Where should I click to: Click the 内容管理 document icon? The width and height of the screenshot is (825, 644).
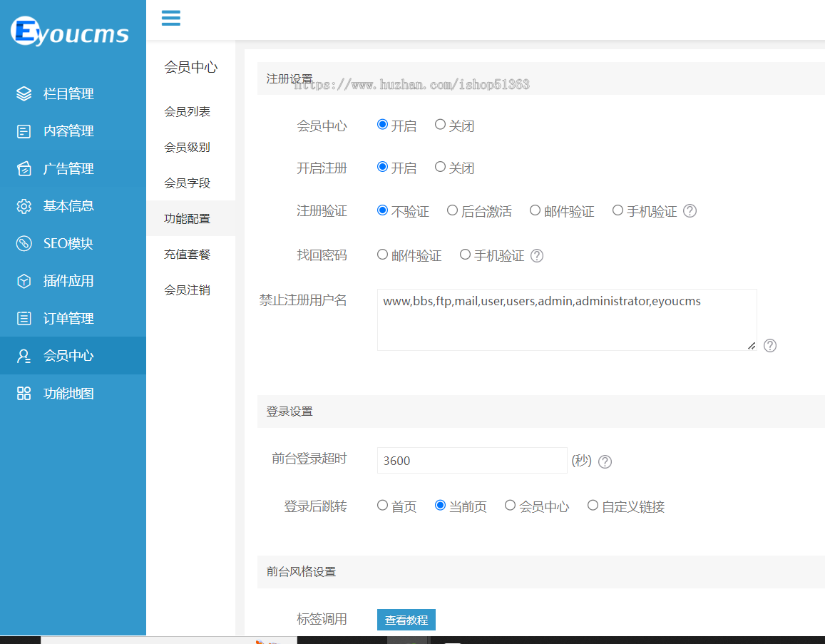(x=24, y=131)
